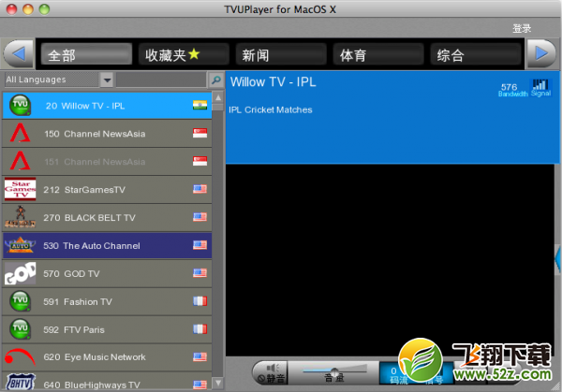Select the 全部 (All) category tab
Image resolution: width=562 pixels, height=392 pixels.
click(86, 54)
